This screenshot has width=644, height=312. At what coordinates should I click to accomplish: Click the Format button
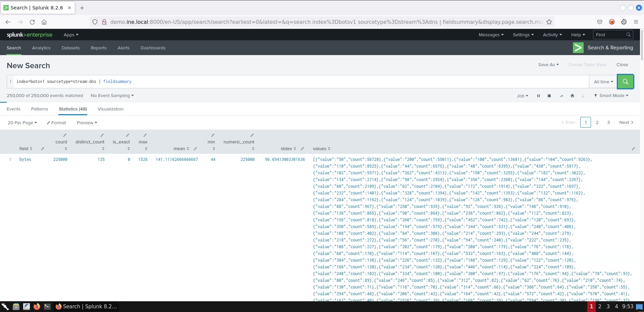[x=56, y=123]
